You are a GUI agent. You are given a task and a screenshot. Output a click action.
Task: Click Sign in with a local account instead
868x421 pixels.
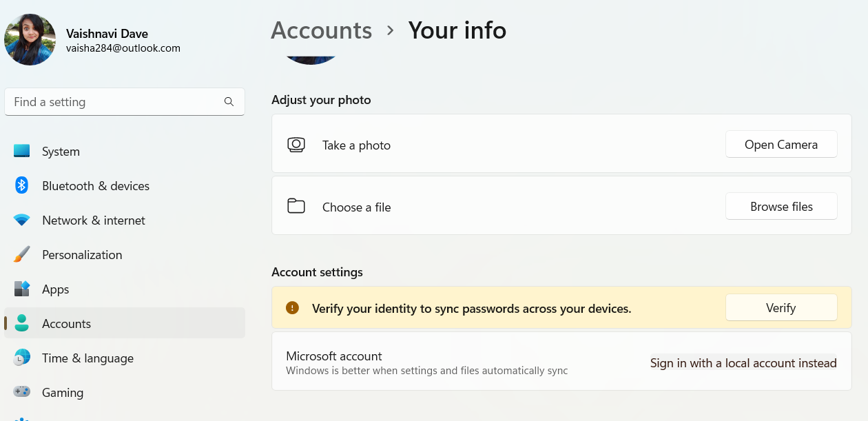(743, 363)
